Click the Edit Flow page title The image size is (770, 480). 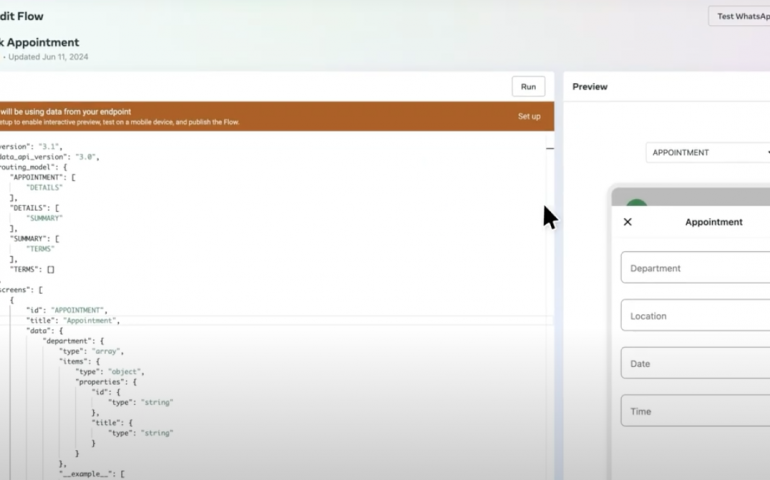(22, 16)
